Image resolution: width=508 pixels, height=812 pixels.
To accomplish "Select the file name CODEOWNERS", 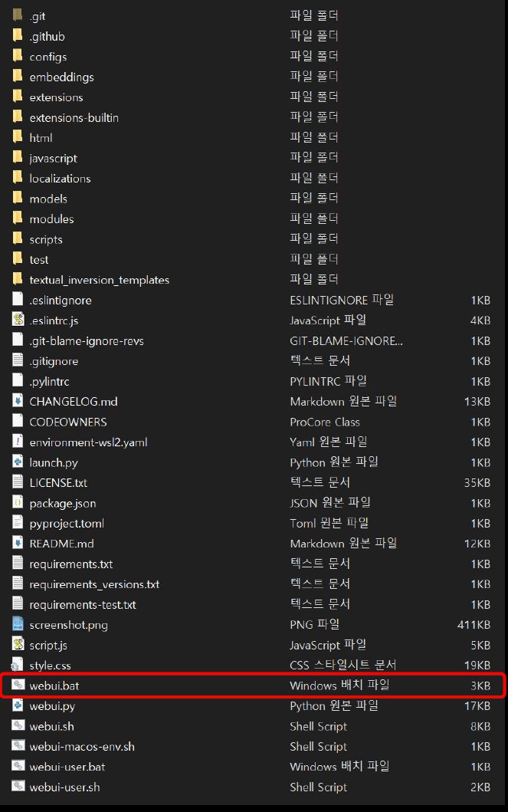I will pyautogui.click(x=68, y=422).
